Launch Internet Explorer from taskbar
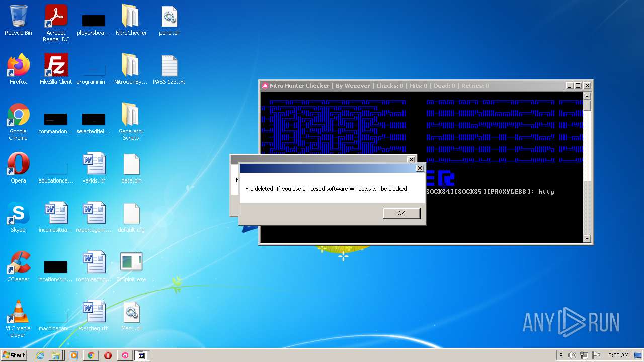This screenshot has width=644, height=362. coord(40,355)
